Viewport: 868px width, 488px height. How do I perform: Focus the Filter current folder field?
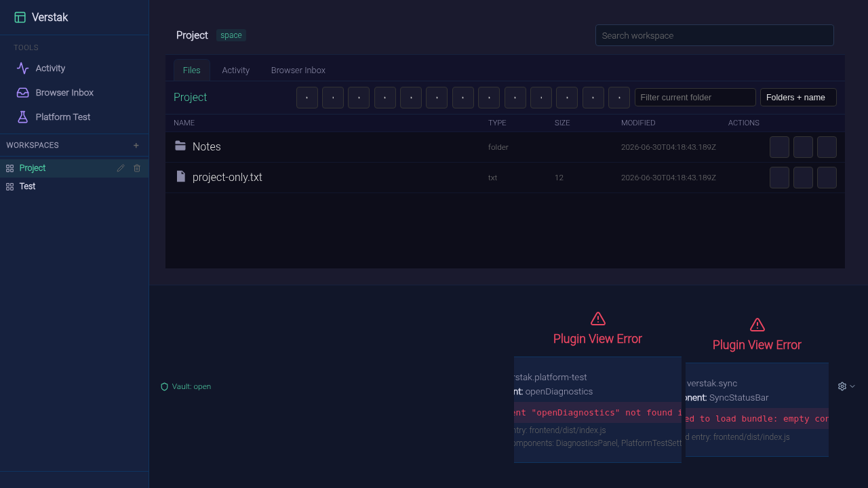(695, 98)
